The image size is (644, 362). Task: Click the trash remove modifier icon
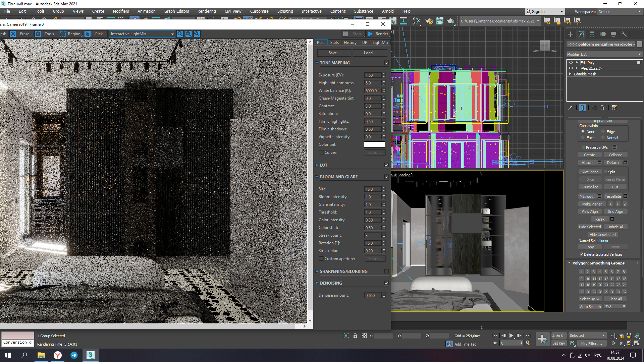[x=602, y=108]
